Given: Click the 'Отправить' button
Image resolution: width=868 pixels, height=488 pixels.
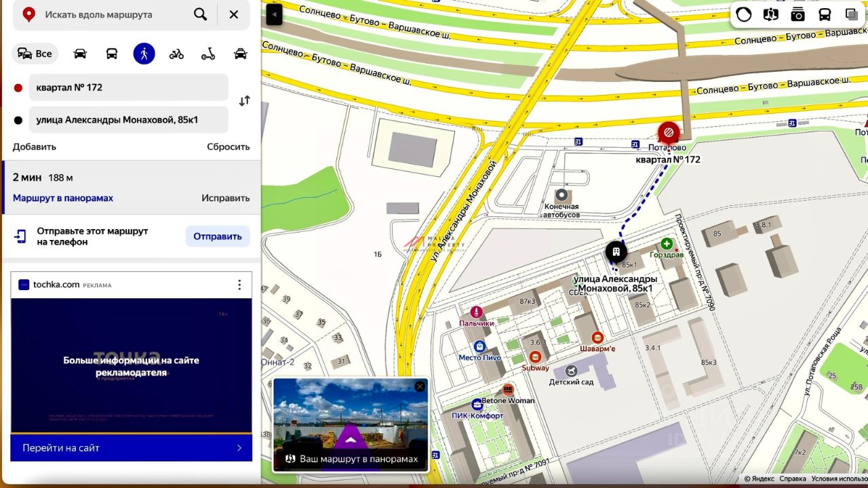Looking at the screenshot, I should (x=217, y=237).
